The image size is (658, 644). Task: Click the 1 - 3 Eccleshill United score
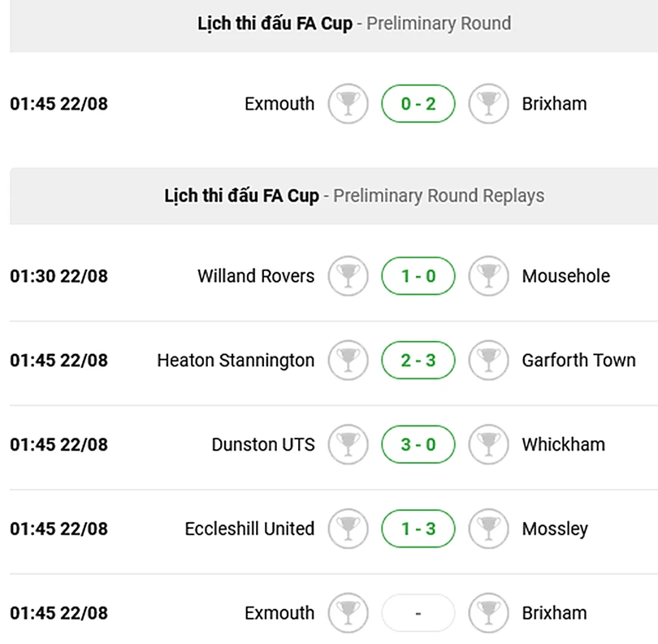(418, 529)
